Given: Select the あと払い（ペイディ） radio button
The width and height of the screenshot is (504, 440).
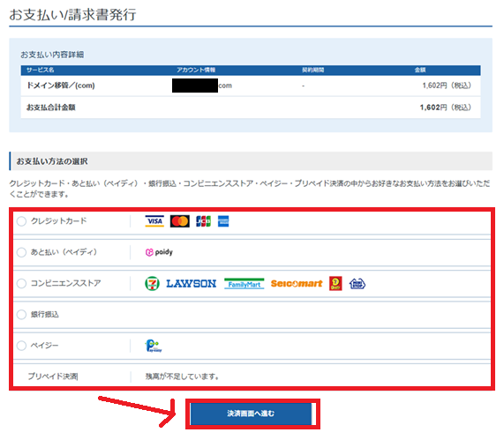Looking at the screenshot, I should [x=21, y=252].
